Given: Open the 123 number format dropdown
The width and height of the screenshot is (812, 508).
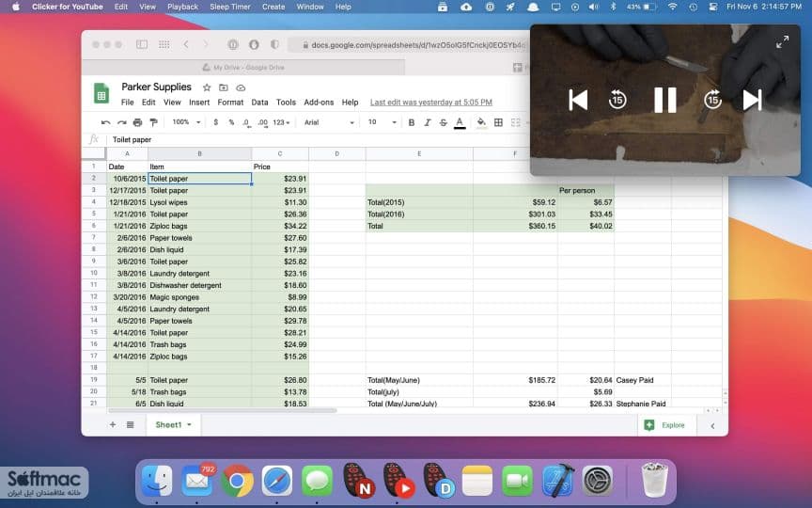Looking at the screenshot, I should point(281,123).
